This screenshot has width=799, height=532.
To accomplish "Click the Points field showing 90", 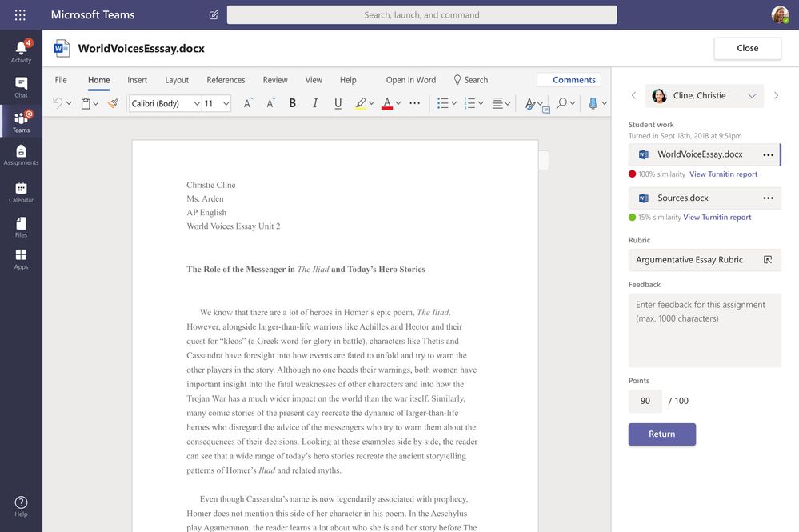I will coord(645,401).
